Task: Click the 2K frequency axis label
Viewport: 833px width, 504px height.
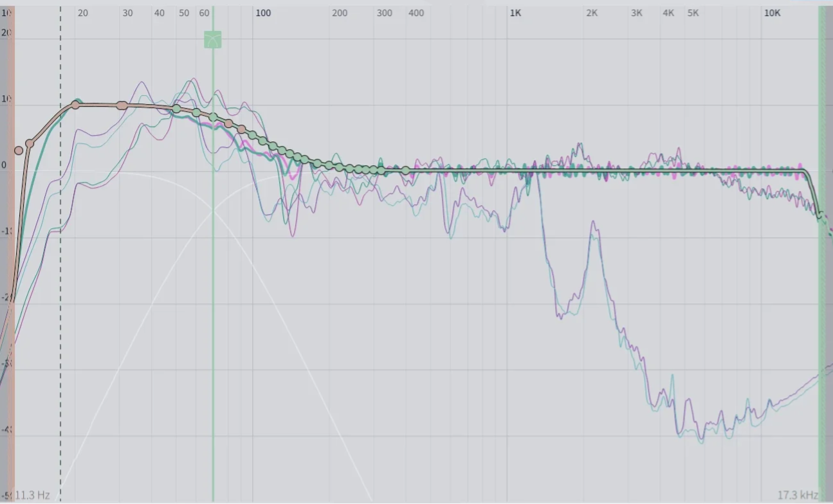Action: [592, 13]
